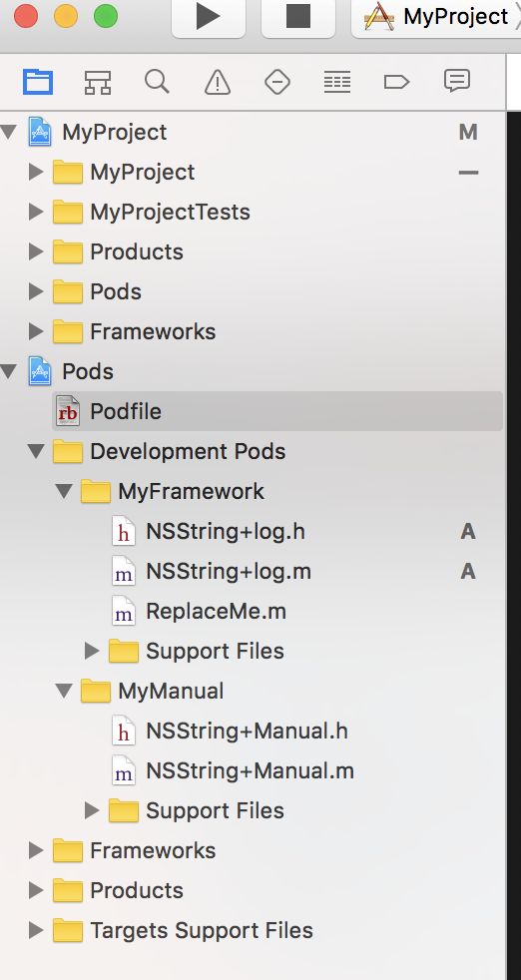Collapse the Development Pods folder
Screen dimensions: 521x980
[36, 451]
